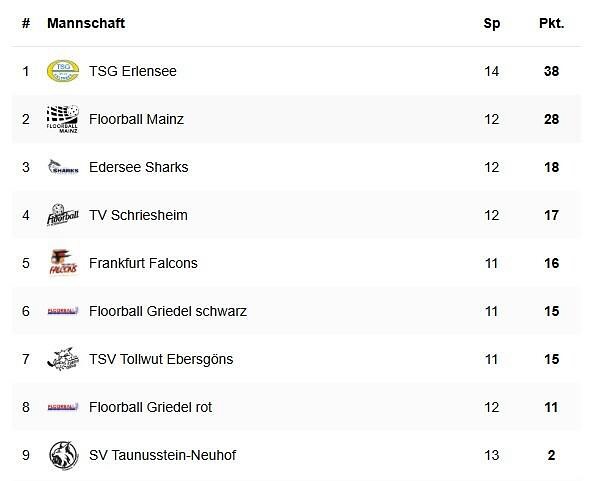Sort by the Mannschaft column header

[x=86, y=23]
